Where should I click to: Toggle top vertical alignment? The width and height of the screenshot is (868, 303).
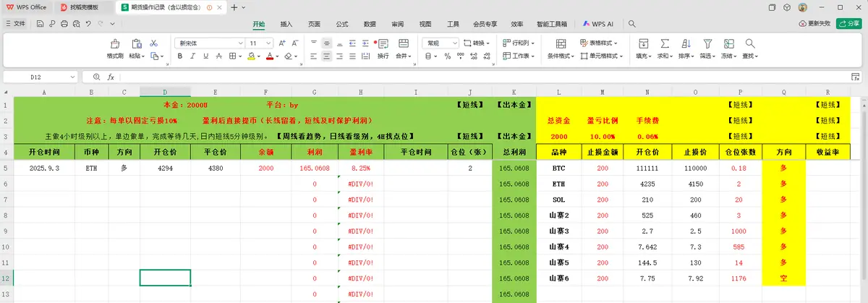tap(314, 43)
